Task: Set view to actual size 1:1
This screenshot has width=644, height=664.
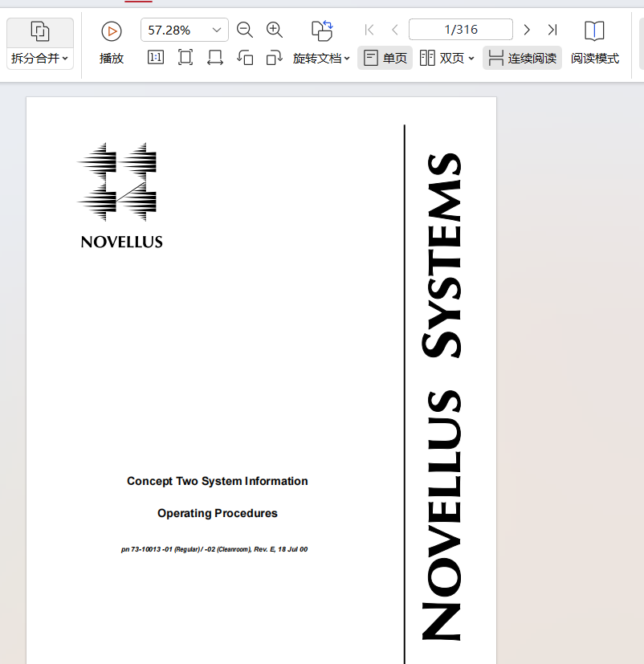Action: tap(156, 58)
